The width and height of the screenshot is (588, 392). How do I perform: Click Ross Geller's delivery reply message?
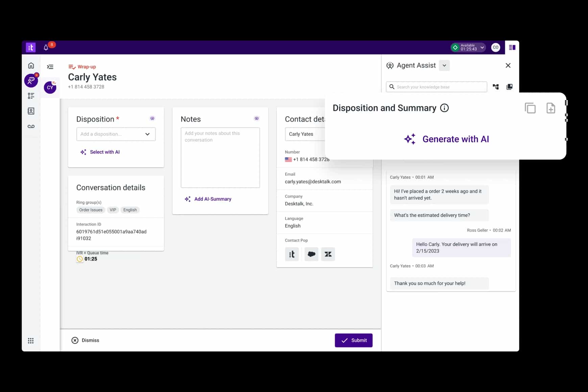[461, 248]
